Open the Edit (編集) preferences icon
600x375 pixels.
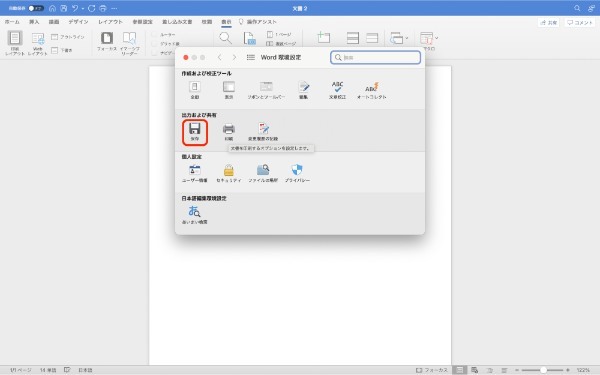(303, 90)
